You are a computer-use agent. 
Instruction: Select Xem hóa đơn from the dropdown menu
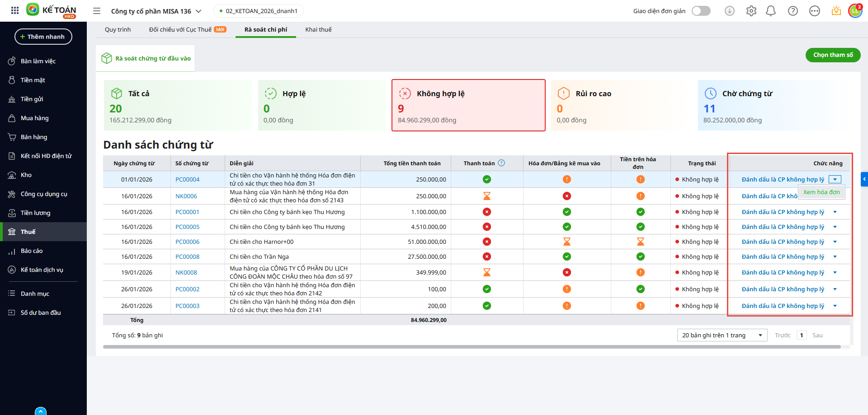pos(821,192)
